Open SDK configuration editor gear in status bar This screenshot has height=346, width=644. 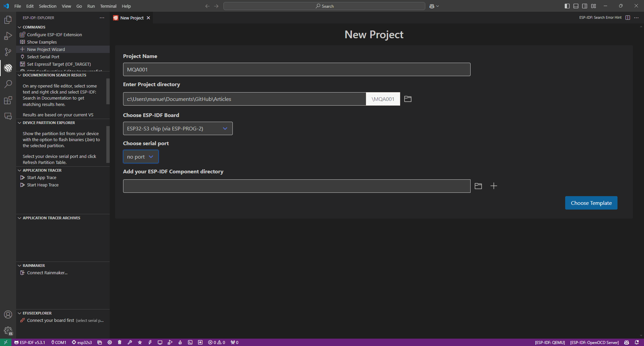pyautogui.click(x=110, y=342)
